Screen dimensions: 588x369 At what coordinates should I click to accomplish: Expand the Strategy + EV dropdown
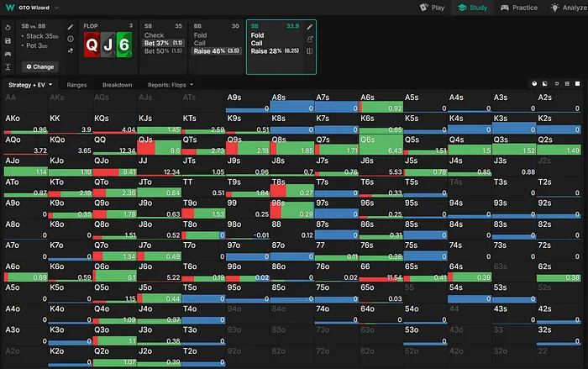[x=30, y=85]
